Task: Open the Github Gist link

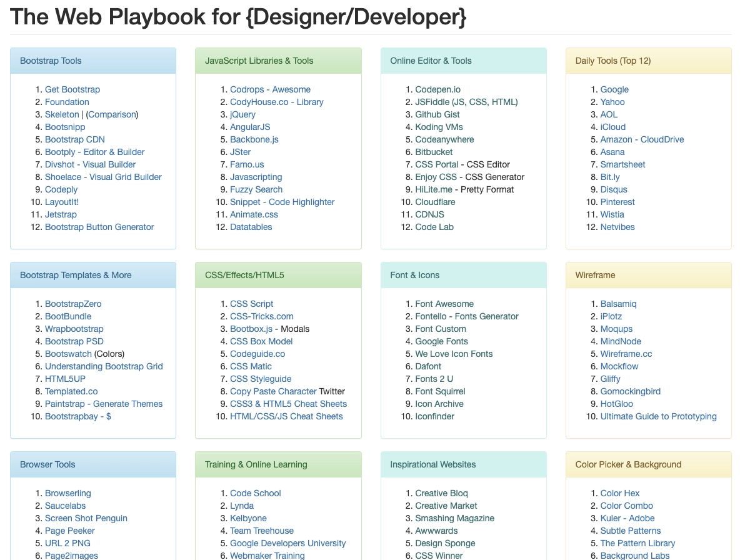Action: 437,114
